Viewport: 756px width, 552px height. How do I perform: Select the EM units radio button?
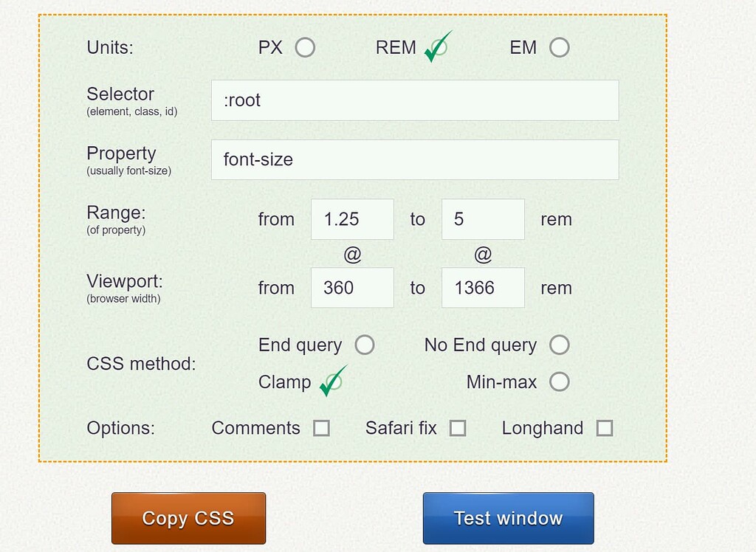(x=560, y=46)
